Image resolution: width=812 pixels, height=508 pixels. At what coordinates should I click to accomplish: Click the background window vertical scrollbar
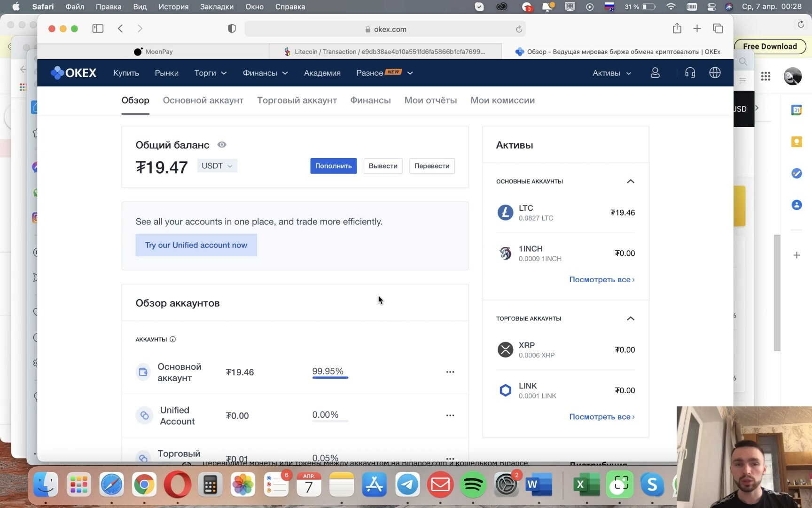[777, 293]
